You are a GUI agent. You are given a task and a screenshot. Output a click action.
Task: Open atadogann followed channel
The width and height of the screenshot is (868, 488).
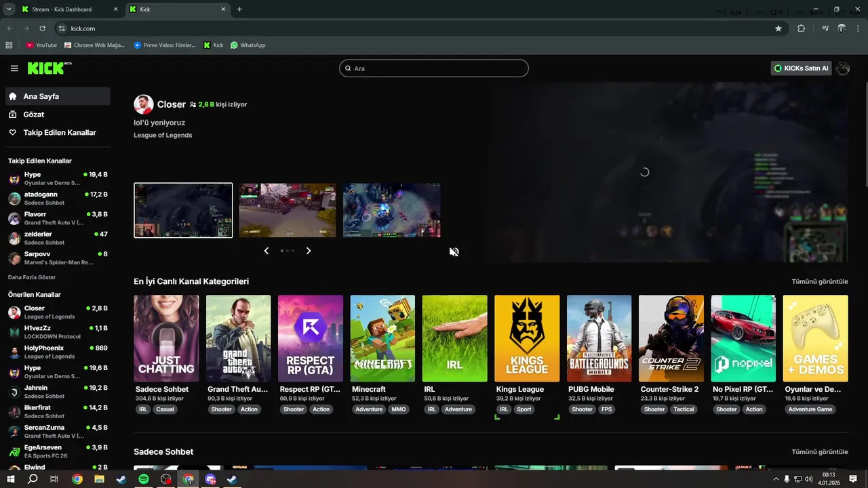(x=58, y=198)
